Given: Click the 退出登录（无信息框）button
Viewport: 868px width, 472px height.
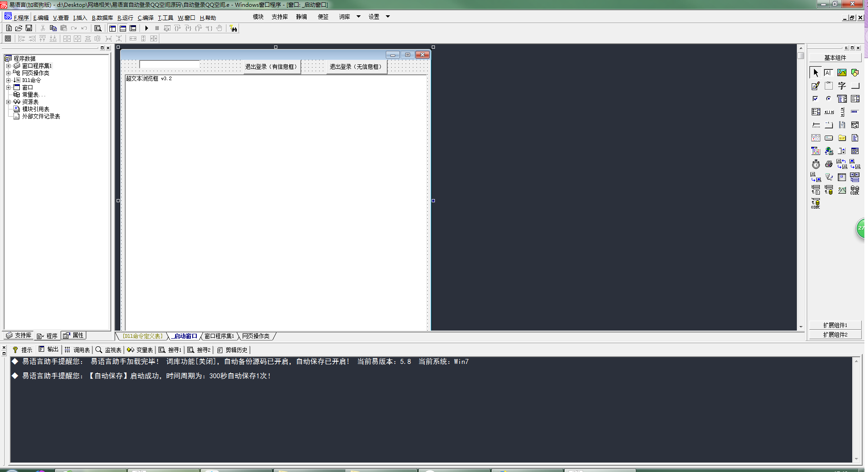Looking at the screenshot, I should pyautogui.click(x=356, y=67).
